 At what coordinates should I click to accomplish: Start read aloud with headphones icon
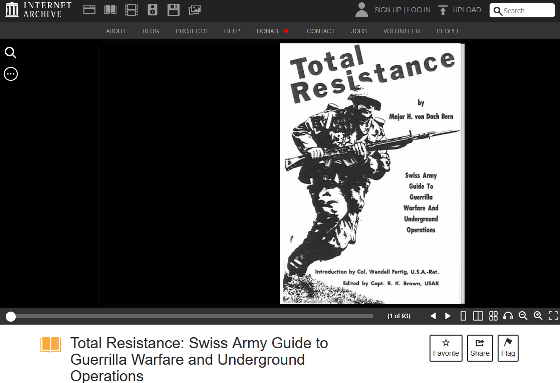(508, 316)
